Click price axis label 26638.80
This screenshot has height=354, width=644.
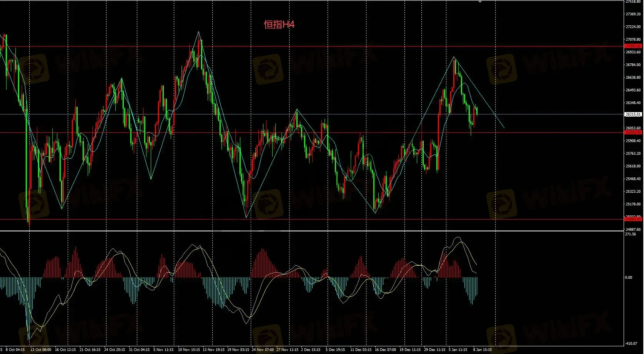coord(633,78)
